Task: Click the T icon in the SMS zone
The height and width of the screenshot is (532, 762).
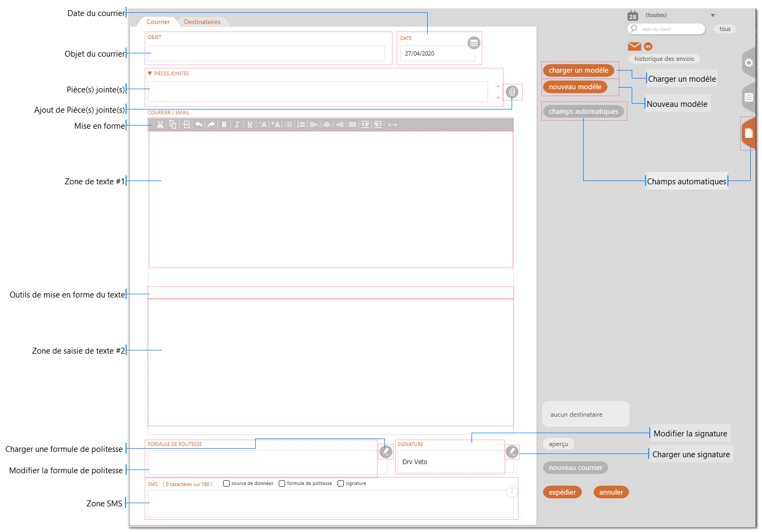Action: point(512,491)
